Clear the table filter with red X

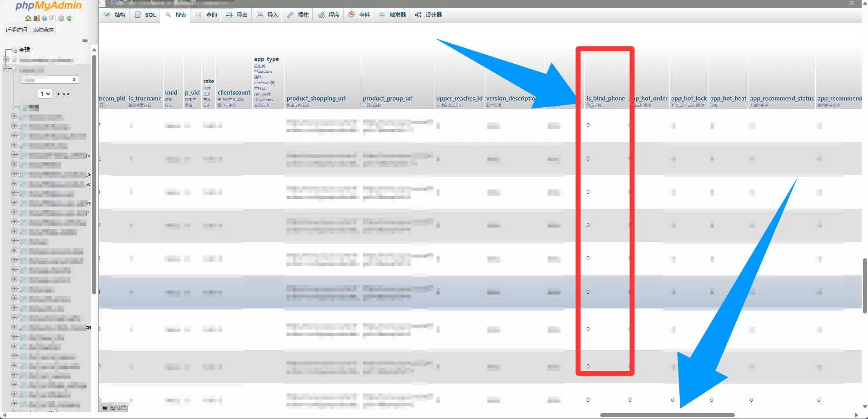(x=74, y=80)
